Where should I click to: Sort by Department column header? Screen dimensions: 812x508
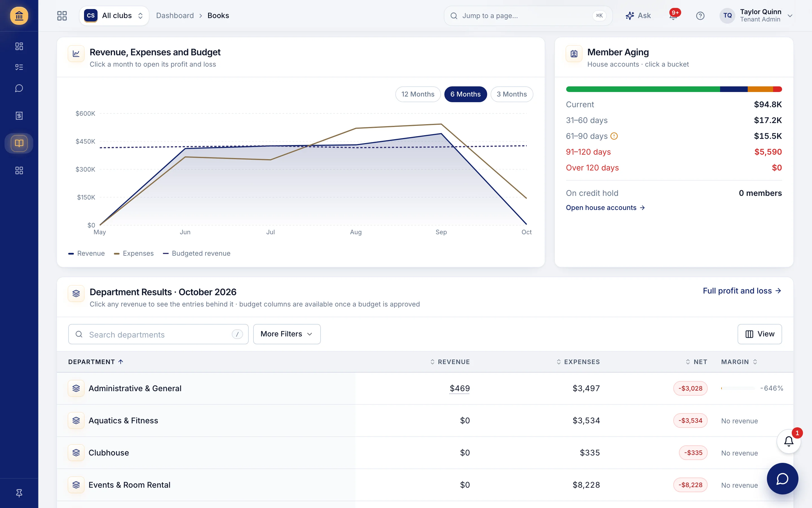click(96, 362)
